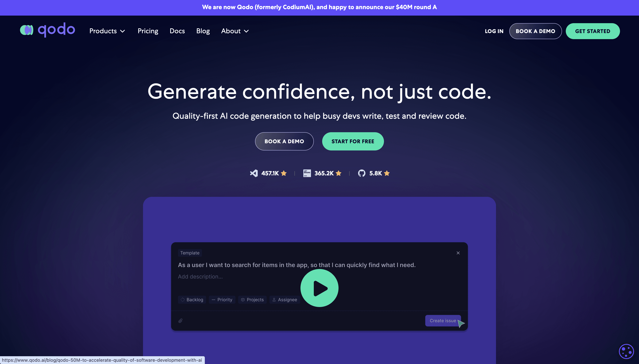This screenshot has height=364, width=639.
Task: Expand the Products dropdown menu
Action: point(107,31)
